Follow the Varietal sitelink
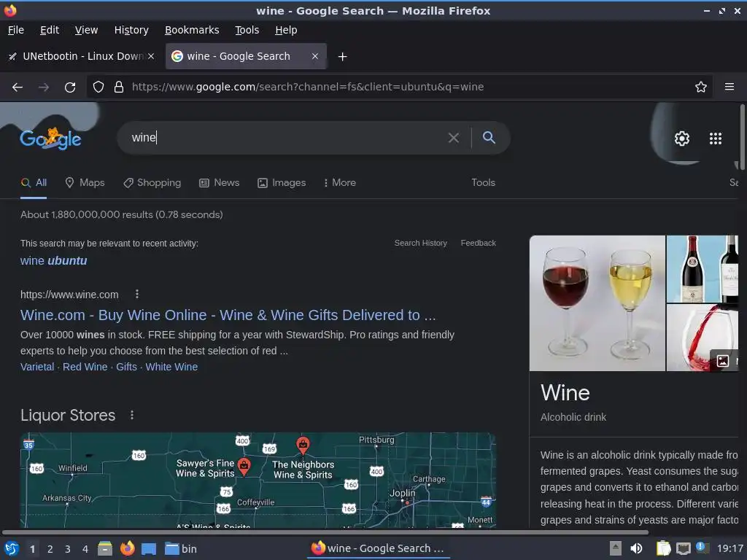The width and height of the screenshot is (747, 560). tap(37, 367)
